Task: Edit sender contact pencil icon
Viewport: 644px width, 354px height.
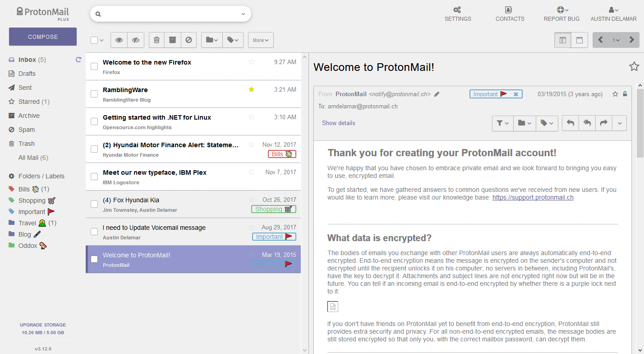Action: (x=437, y=94)
